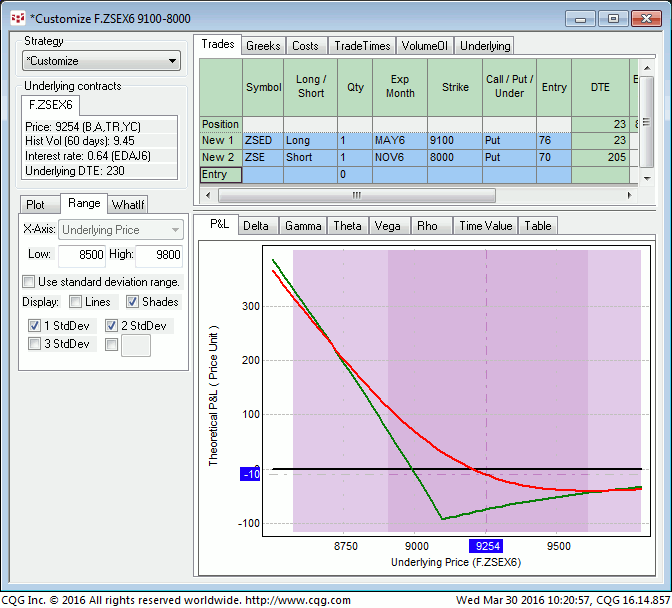Maximize the Customize window
672x608 pixels.
(x=613, y=19)
